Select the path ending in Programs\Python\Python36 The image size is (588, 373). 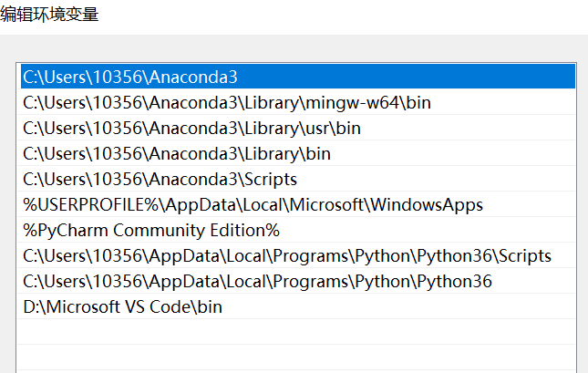pyautogui.click(x=257, y=281)
